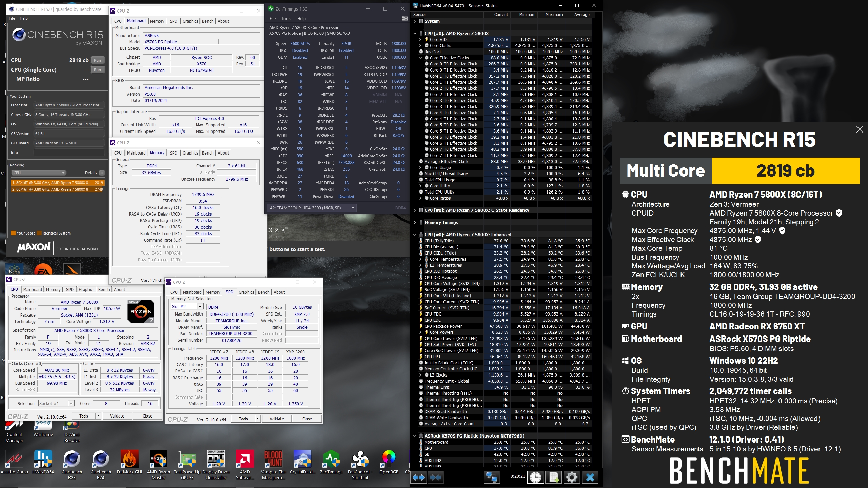The image size is (868, 488).
Task: Launch AMD Ryzen Master shortcut
Action: 158,465
